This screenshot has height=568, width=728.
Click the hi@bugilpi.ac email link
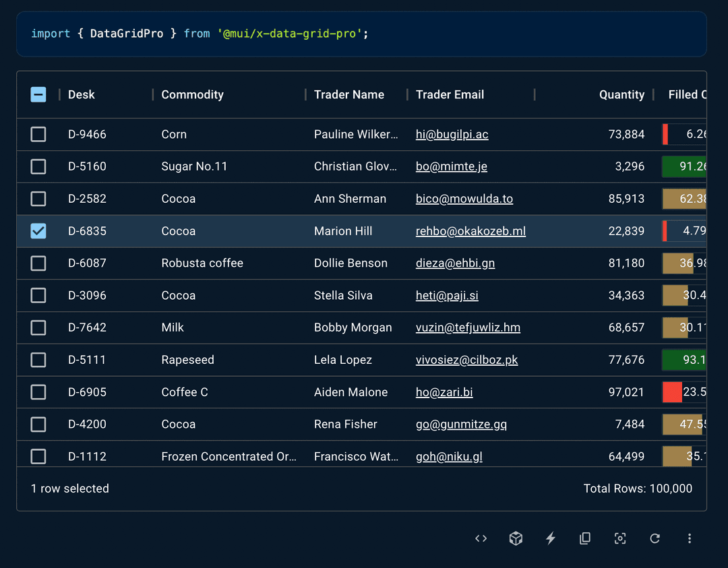pyautogui.click(x=451, y=134)
